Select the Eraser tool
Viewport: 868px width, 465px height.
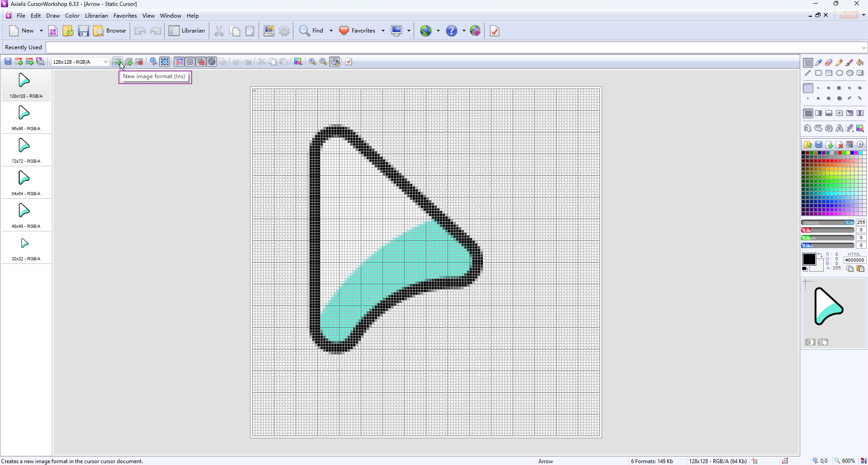pyautogui.click(x=829, y=63)
